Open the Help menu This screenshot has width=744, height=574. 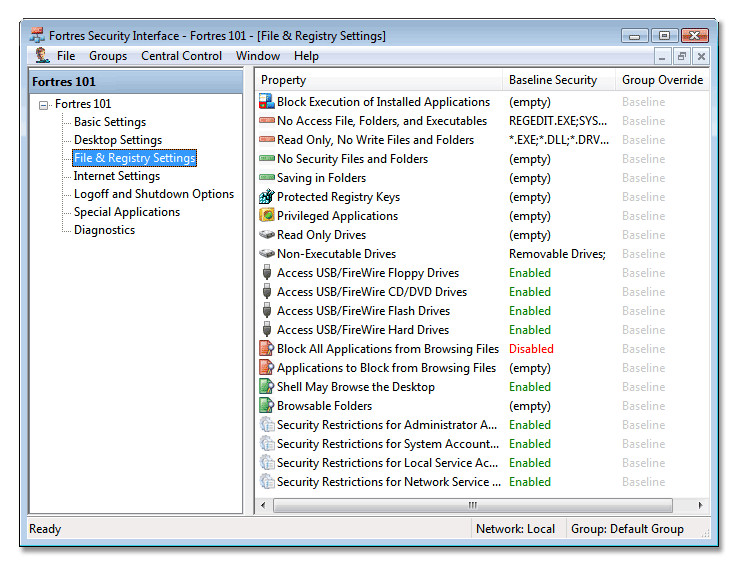[306, 56]
